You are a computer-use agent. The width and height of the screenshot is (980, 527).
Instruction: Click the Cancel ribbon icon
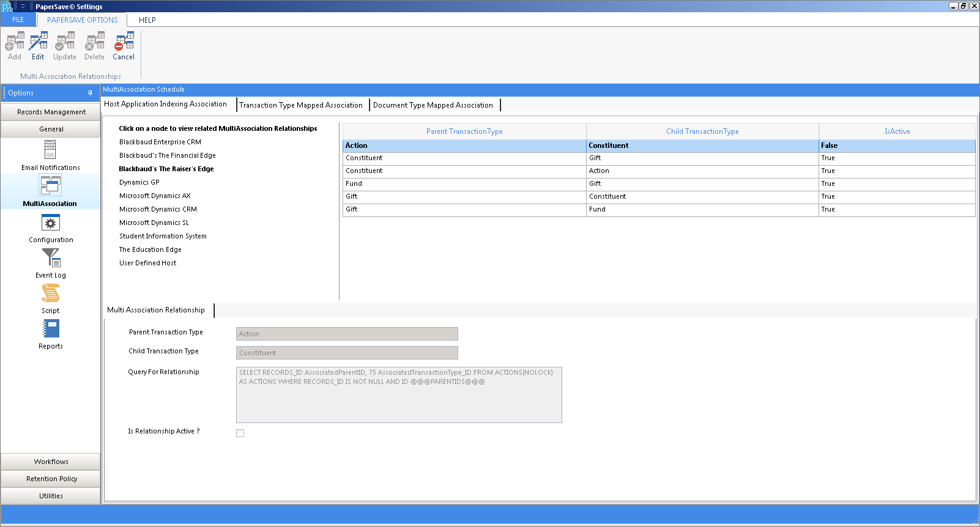(x=124, y=46)
